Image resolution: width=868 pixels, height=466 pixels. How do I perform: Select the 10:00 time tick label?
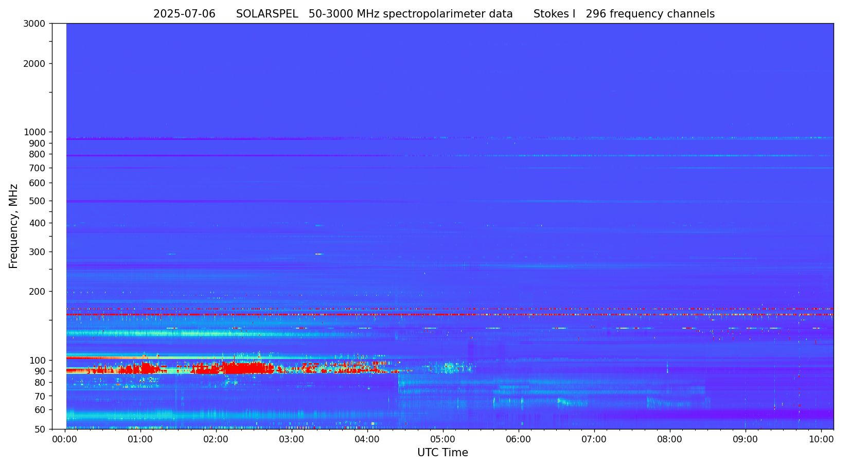click(x=821, y=440)
